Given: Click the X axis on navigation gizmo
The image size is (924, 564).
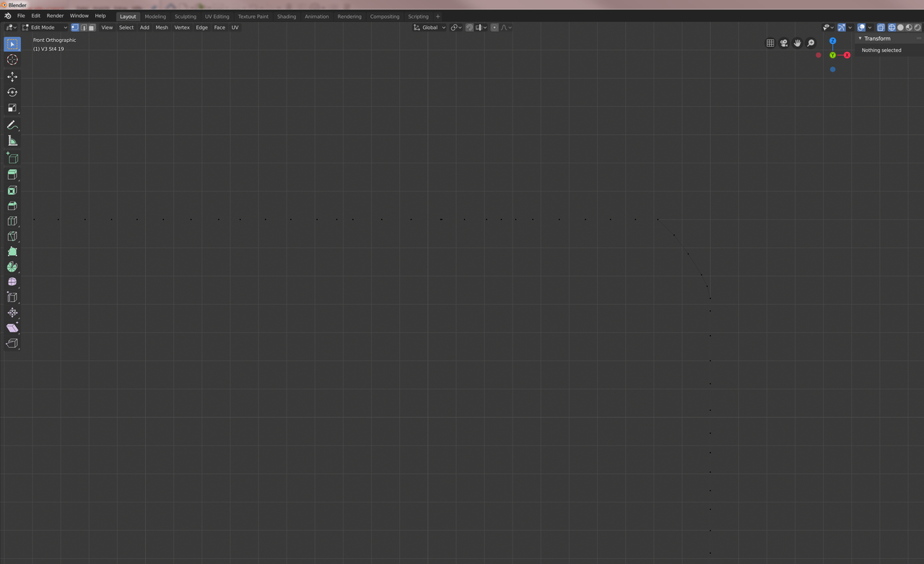Looking at the screenshot, I should (847, 55).
